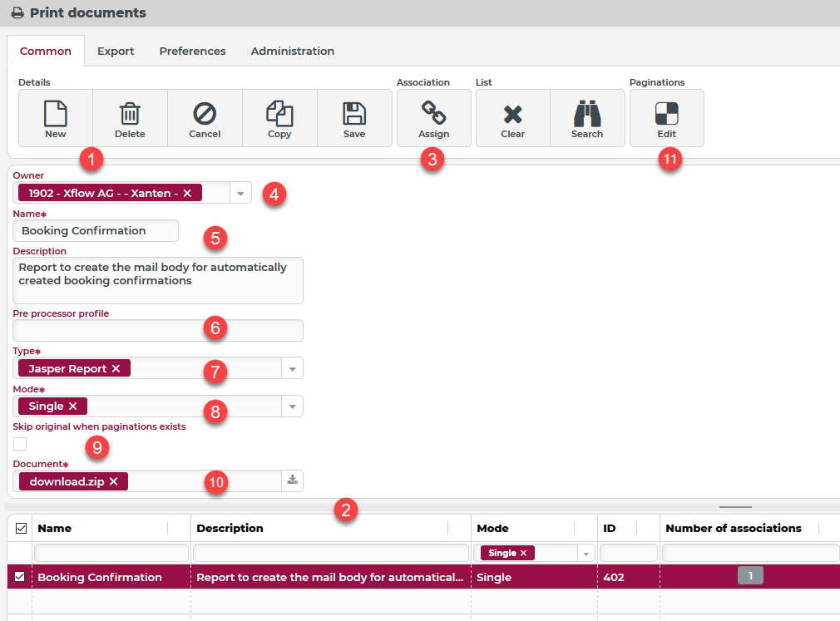Uncheck the Booking Confirmation row checkbox
The width and height of the screenshot is (840, 621).
click(20, 577)
